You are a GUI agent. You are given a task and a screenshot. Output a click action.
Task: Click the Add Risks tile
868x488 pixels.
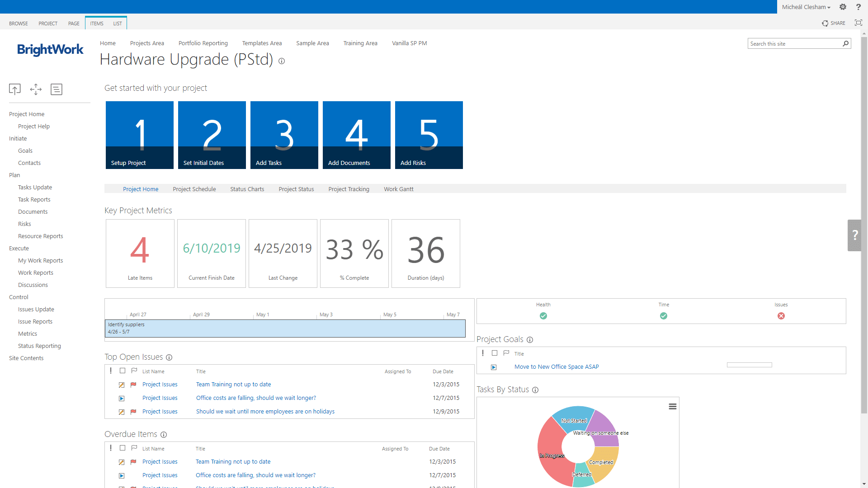pyautogui.click(x=429, y=135)
